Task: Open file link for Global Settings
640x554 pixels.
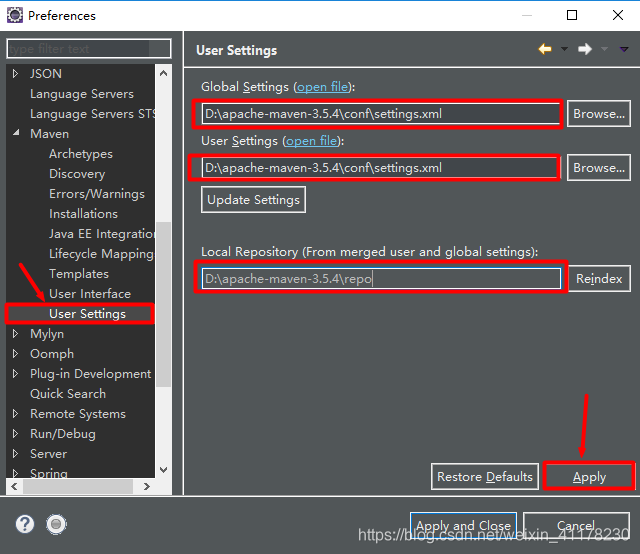Action: pos(322,87)
